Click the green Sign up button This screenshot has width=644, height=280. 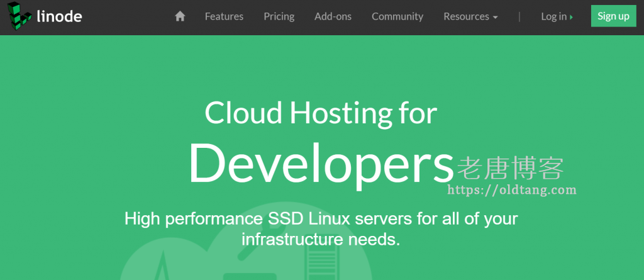click(x=613, y=16)
